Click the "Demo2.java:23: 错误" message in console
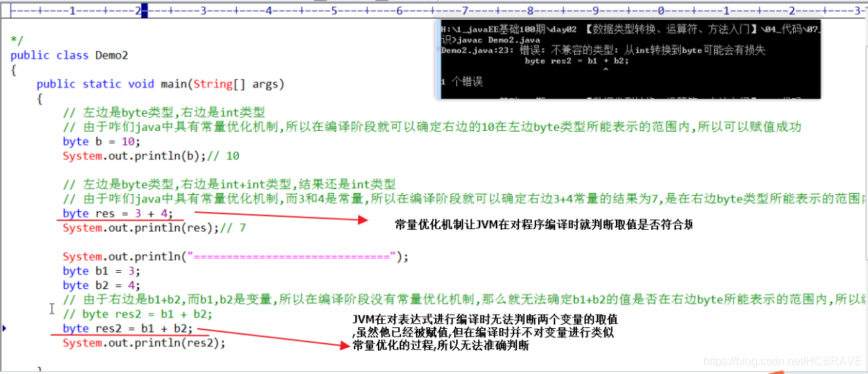Image resolution: width=868 pixels, height=374 pixels. coord(602,51)
